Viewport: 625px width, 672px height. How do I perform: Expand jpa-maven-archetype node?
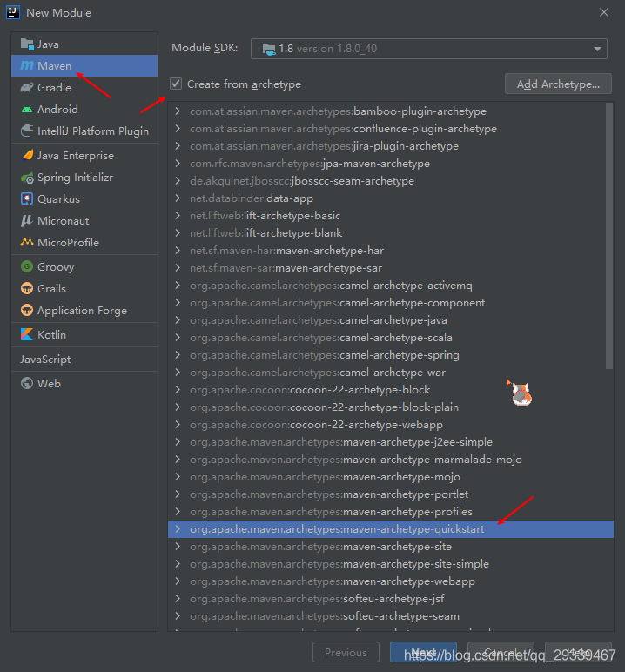(178, 164)
